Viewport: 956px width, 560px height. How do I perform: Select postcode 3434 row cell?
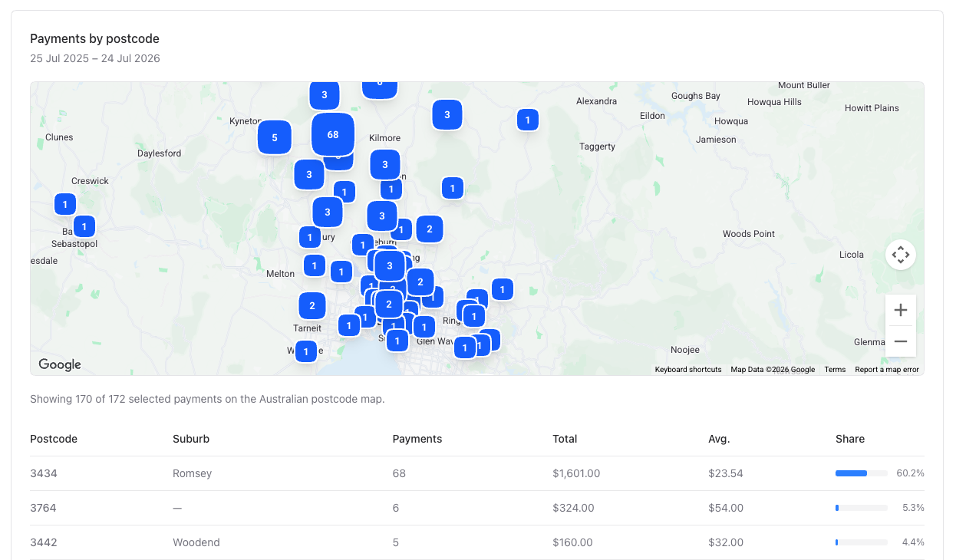(x=44, y=473)
